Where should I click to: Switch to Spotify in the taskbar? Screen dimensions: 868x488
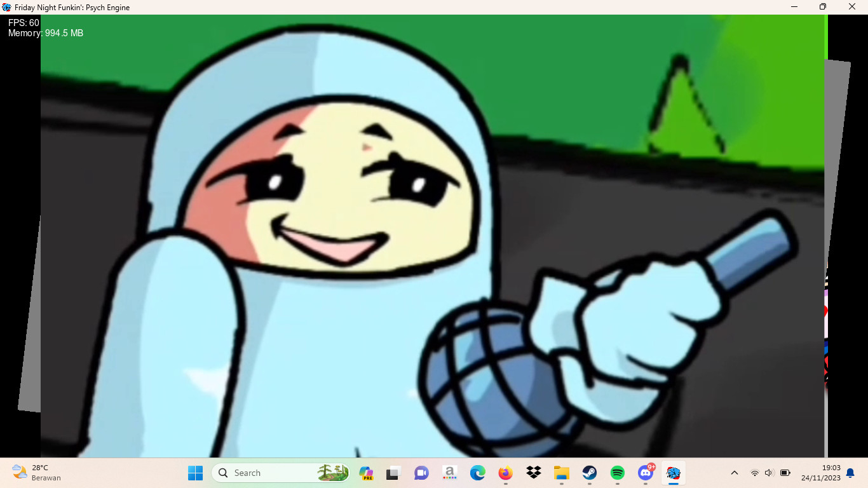tap(617, 473)
